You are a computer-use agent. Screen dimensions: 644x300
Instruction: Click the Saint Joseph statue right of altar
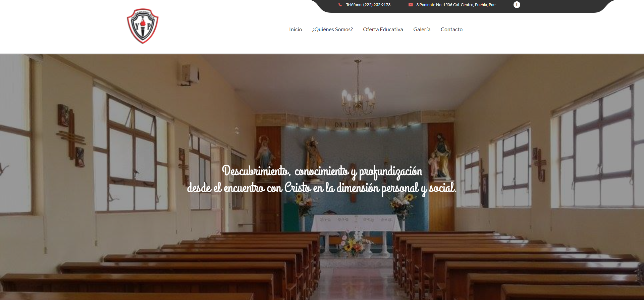click(x=442, y=156)
